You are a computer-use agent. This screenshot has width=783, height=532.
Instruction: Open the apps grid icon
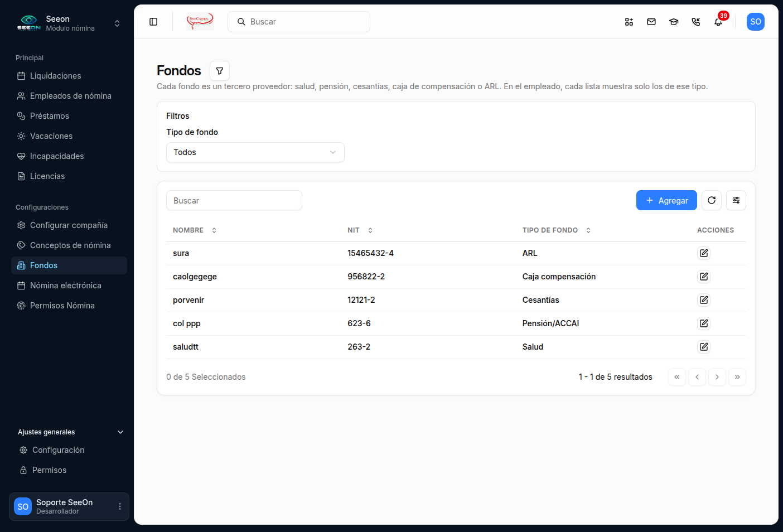(629, 22)
